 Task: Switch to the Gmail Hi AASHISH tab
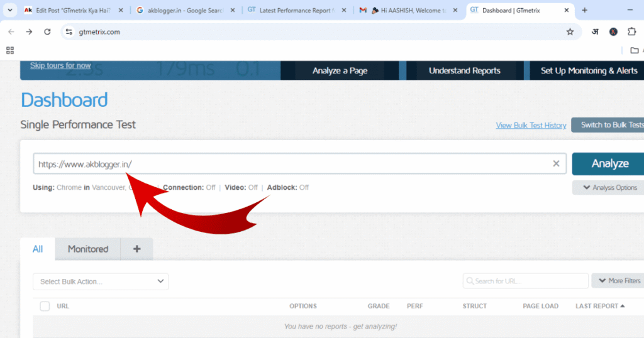(x=408, y=10)
